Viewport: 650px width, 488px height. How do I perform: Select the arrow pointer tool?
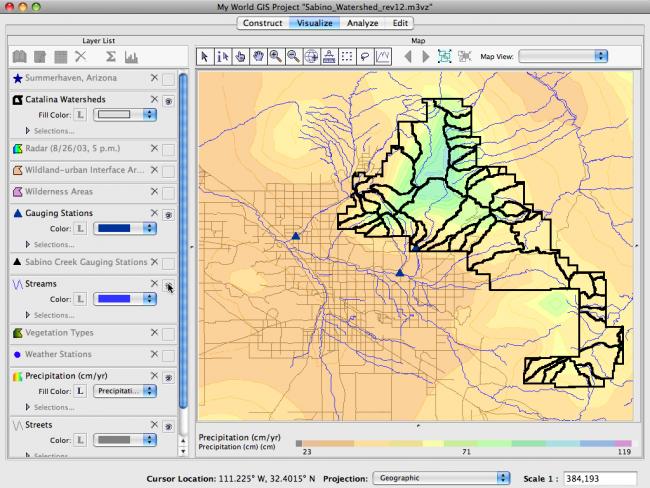207,57
